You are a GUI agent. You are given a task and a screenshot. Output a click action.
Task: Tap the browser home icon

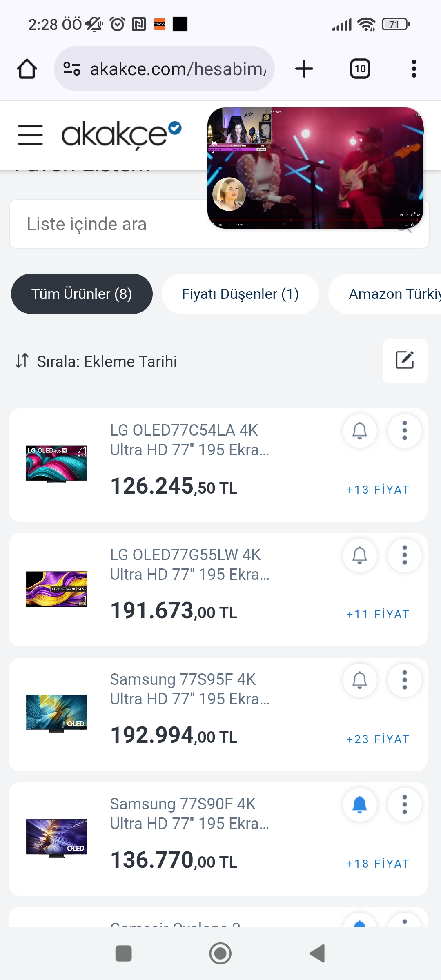[x=27, y=69]
